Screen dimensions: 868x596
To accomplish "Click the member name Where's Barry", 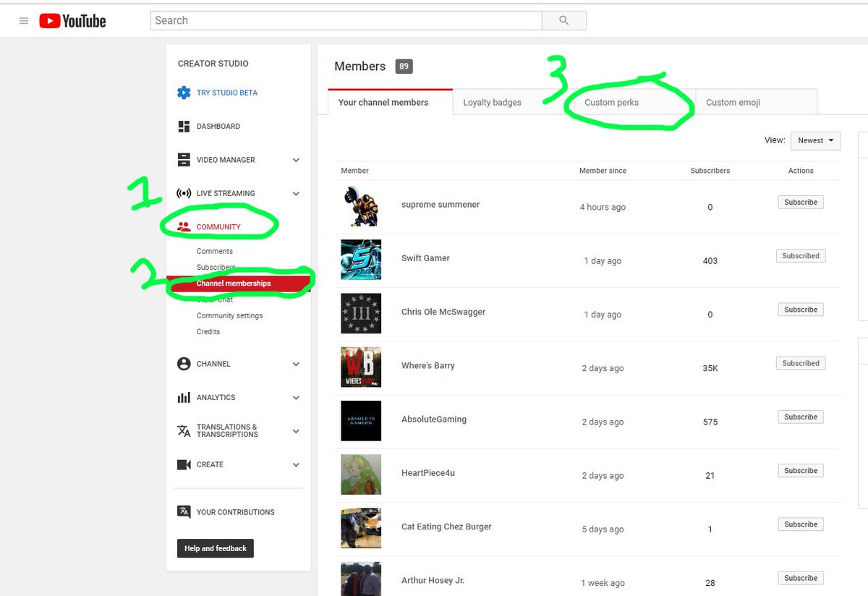I will click(x=428, y=366).
